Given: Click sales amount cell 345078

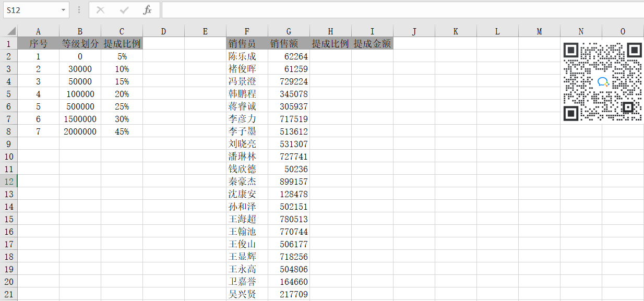Looking at the screenshot, I should [289, 94].
